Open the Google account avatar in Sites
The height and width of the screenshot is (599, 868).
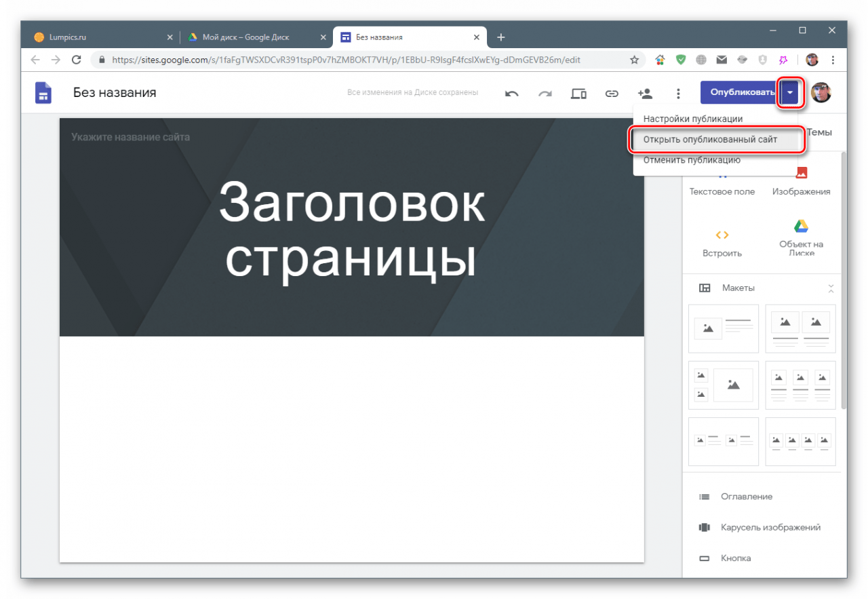click(x=821, y=93)
